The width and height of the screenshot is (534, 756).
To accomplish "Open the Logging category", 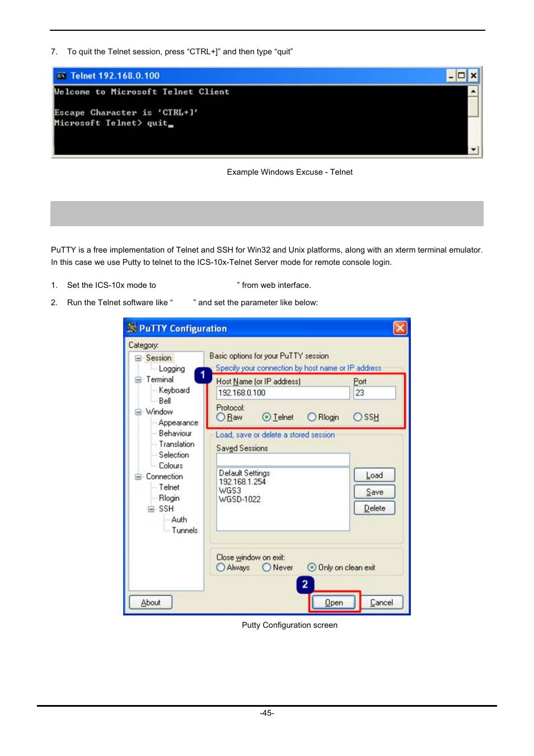I will coord(172,369).
